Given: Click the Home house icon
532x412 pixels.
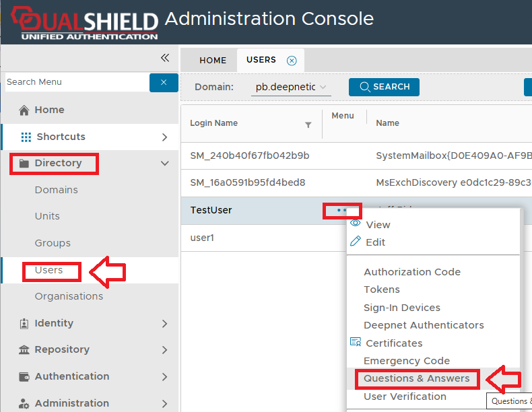Looking at the screenshot, I should click(24, 110).
